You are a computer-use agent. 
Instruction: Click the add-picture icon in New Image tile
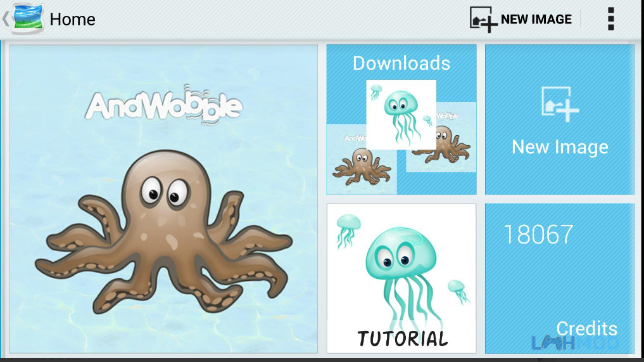560,104
